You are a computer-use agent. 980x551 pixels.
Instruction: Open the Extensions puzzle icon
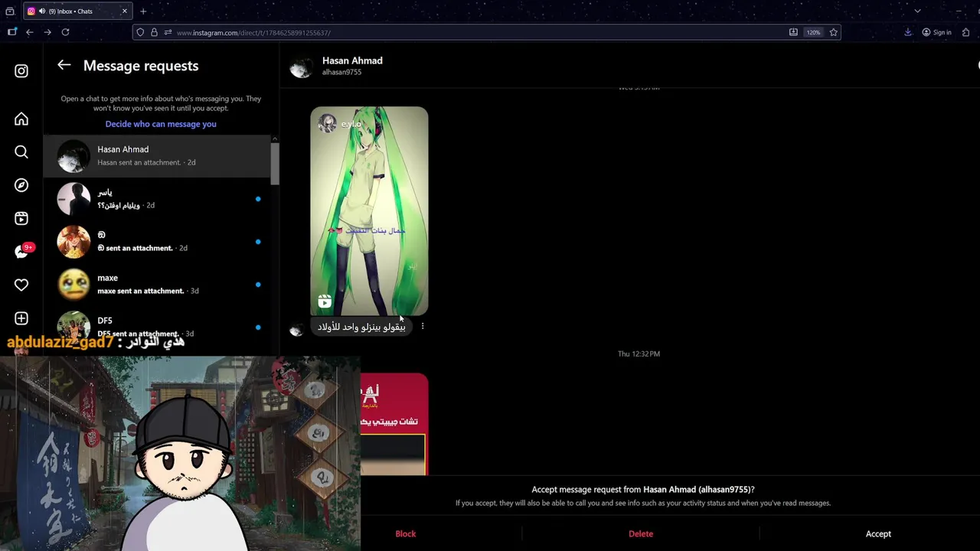pyautogui.click(x=965, y=32)
